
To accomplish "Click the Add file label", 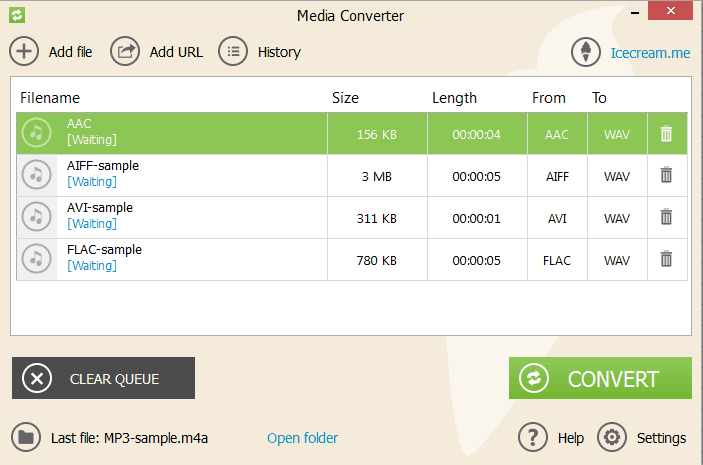I will 70,52.
